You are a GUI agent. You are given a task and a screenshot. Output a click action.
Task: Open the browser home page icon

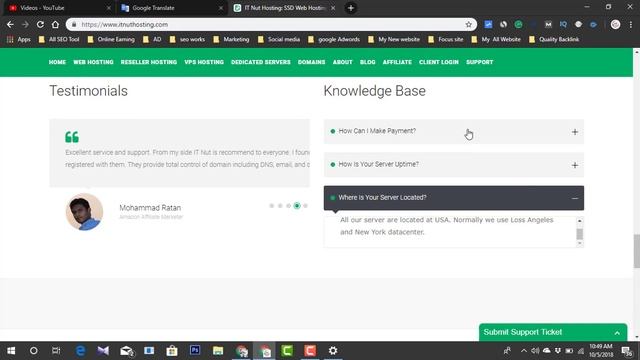(55, 24)
